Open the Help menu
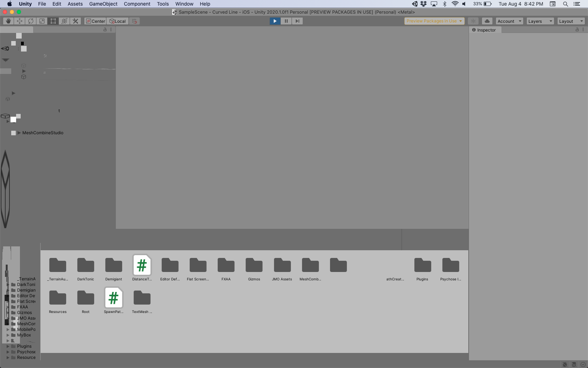588x368 pixels. click(x=205, y=4)
